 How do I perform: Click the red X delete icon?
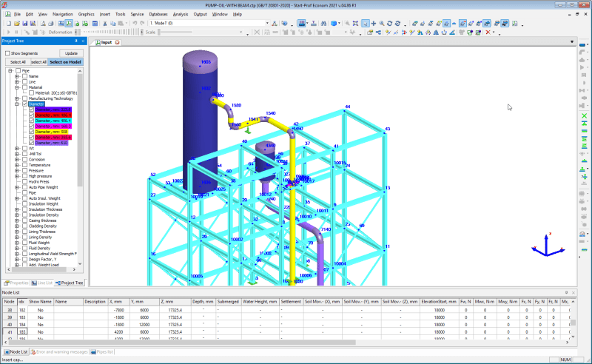pyautogui.click(x=488, y=33)
